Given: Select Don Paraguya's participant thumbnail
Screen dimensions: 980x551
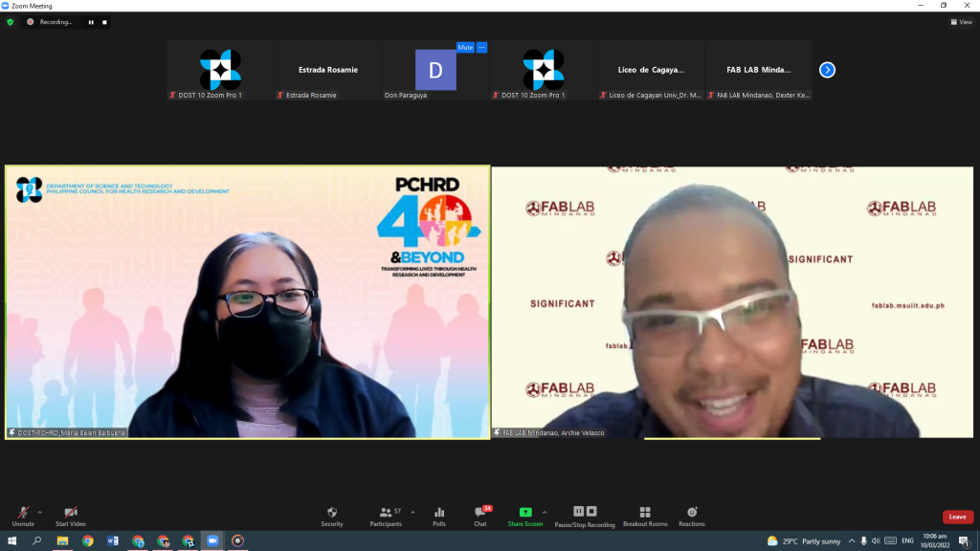Looking at the screenshot, I should (x=435, y=70).
